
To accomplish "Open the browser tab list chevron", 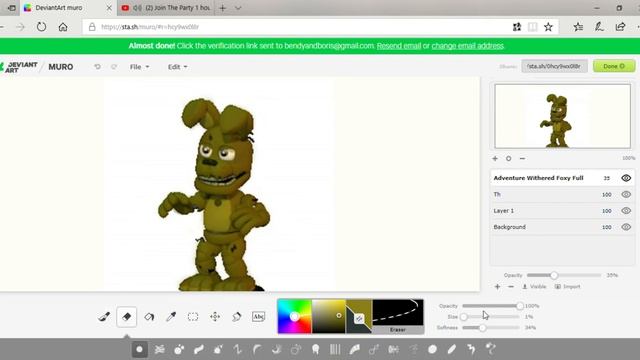I will pos(238,8).
